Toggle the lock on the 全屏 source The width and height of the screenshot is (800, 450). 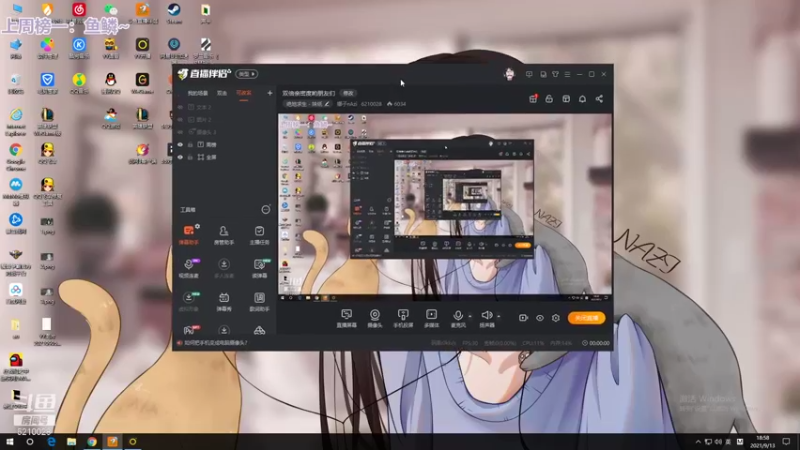click(190, 157)
